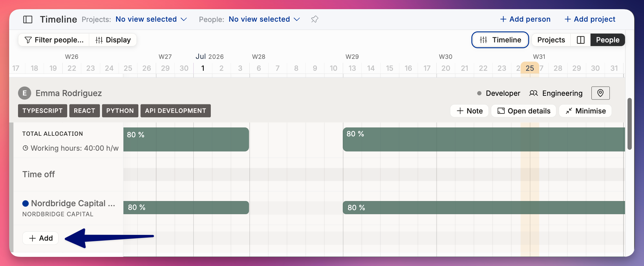
Task: Click the TYPESCRIPT skill tag
Action: (x=42, y=111)
